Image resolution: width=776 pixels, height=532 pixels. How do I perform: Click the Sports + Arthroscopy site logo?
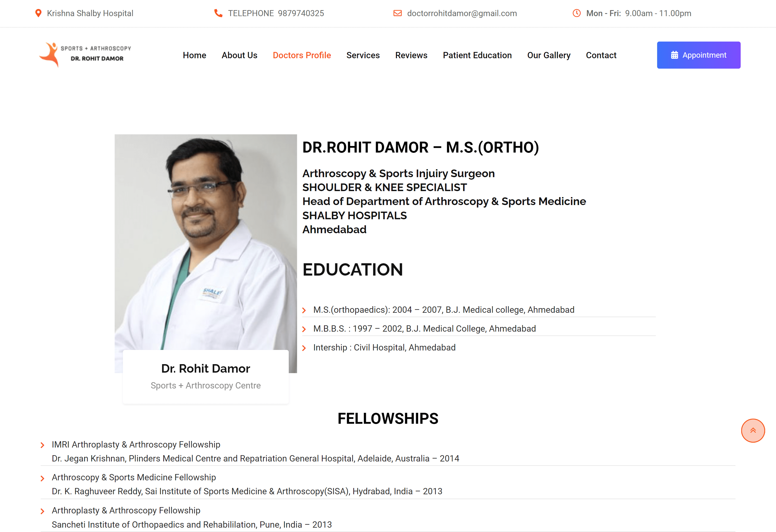85,54
